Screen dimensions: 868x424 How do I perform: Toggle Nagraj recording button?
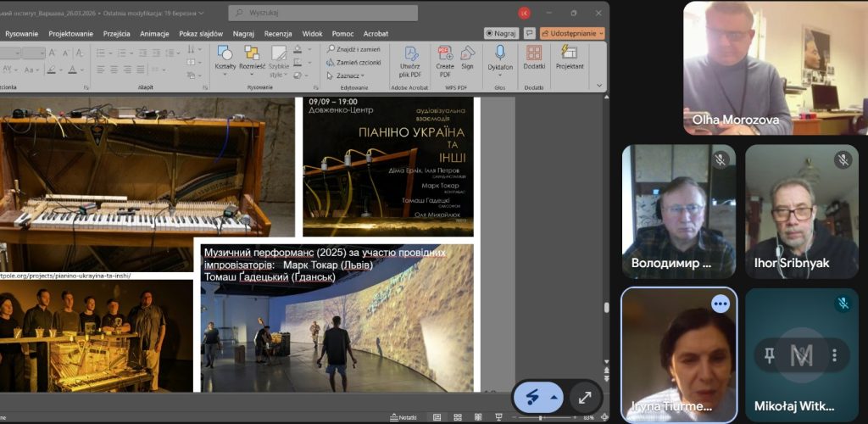tap(502, 33)
